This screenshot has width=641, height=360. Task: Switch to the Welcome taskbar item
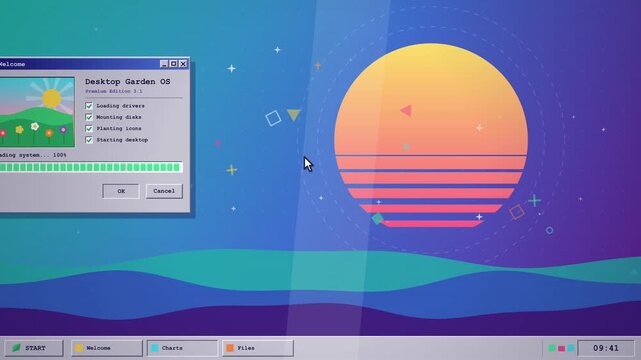[x=107, y=348]
